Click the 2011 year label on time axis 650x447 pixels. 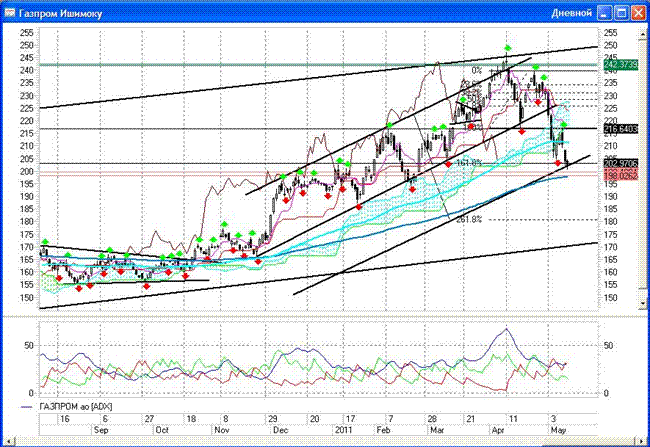(344, 430)
